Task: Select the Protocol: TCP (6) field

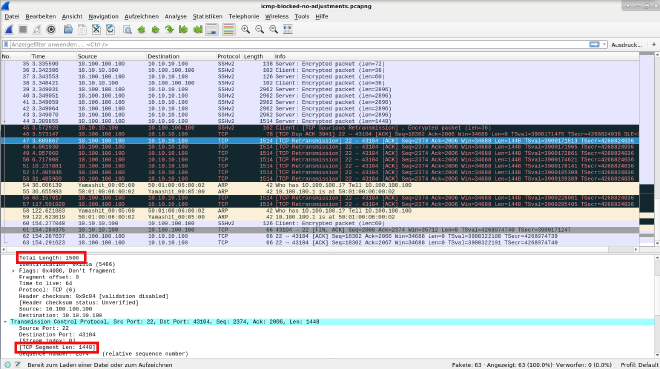Action: pyautogui.click(x=47, y=290)
